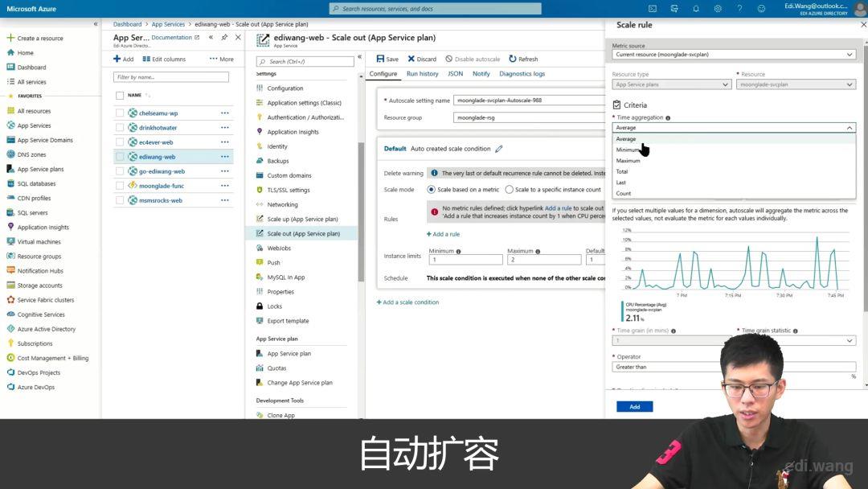The height and width of the screenshot is (489, 868).
Task: Choose Count in aggregation list
Action: [x=734, y=193]
